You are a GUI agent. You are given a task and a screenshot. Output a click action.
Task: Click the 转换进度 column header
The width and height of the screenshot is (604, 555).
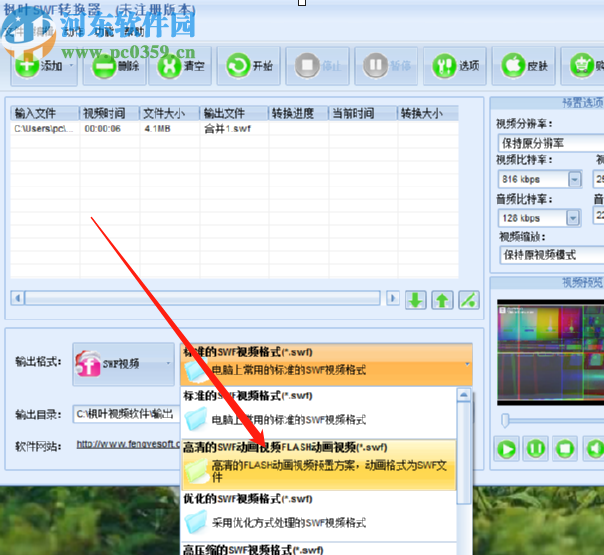coord(298,113)
